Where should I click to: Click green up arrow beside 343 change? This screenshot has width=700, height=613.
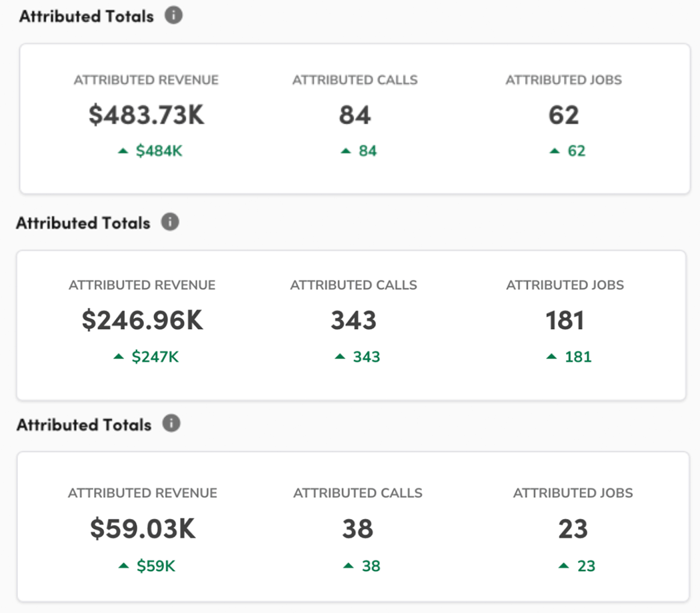click(340, 356)
